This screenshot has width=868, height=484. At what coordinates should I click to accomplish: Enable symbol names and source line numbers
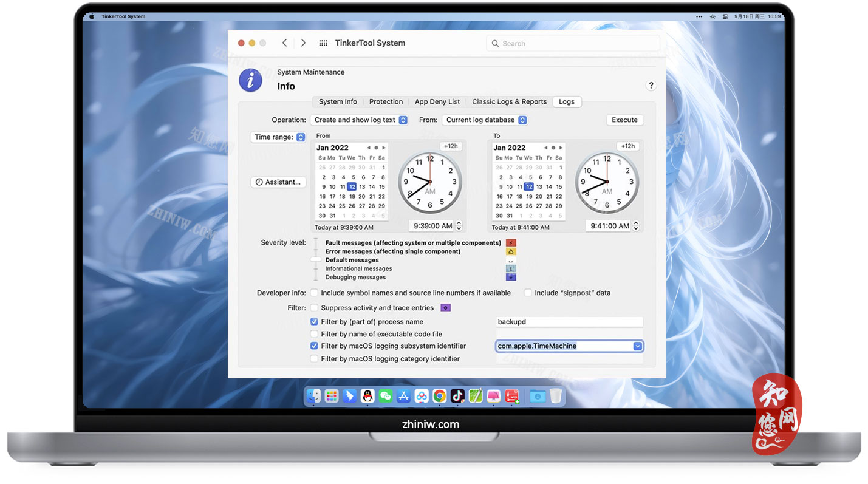point(314,293)
